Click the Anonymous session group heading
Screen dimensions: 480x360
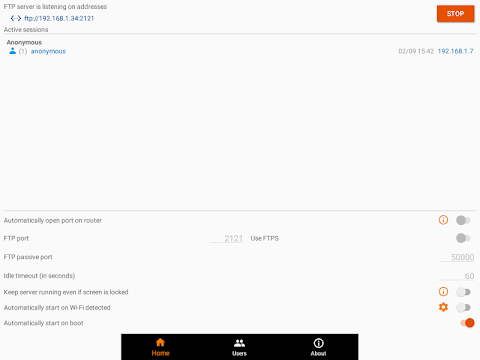pos(24,42)
